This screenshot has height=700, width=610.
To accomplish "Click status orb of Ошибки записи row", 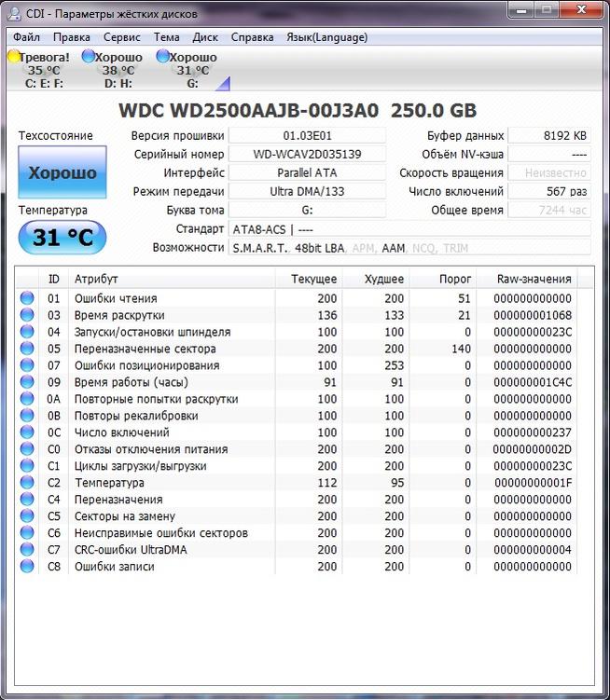I will click(x=27, y=566).
